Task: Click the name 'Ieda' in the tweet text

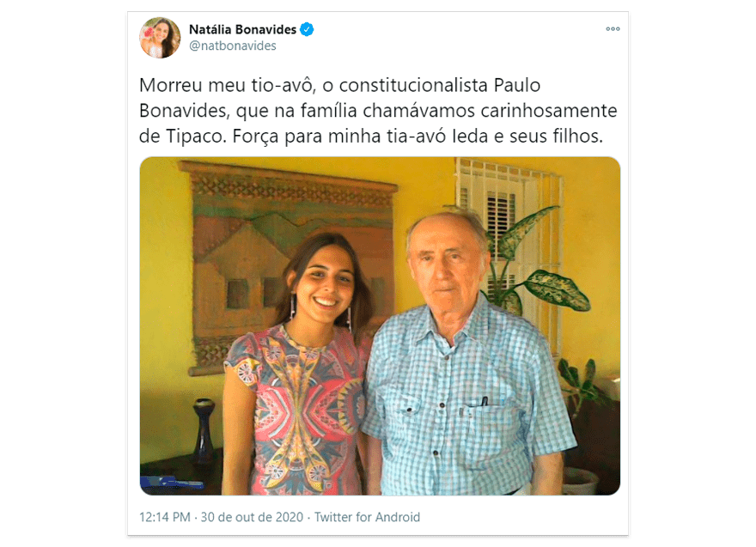Action: pyautogui.click(x=470, y=137)
